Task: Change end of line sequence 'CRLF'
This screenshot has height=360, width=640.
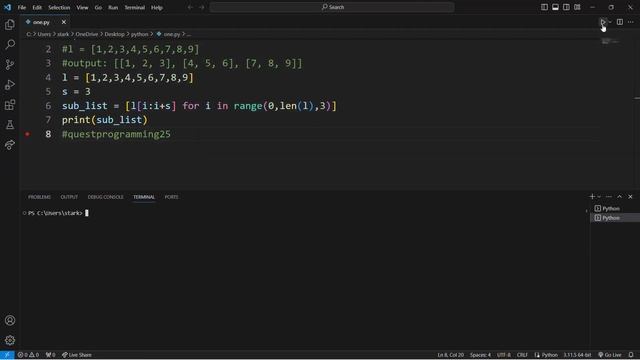Action: 522,355
